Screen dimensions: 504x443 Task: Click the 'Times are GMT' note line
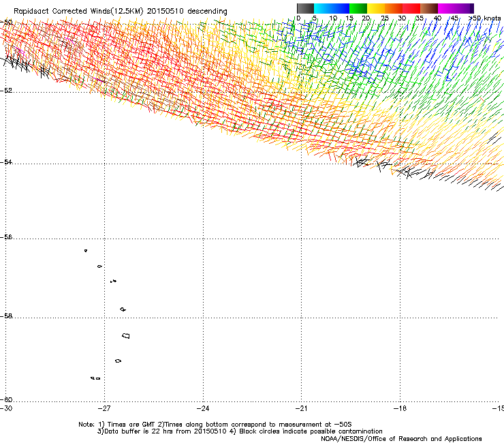pyautogui.click(x=215, y=425)
